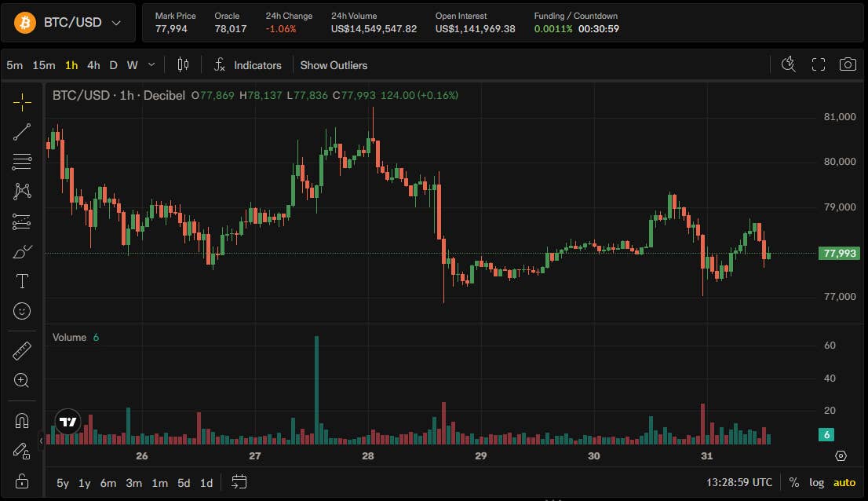Toggle auto scale on price axis

844,482
